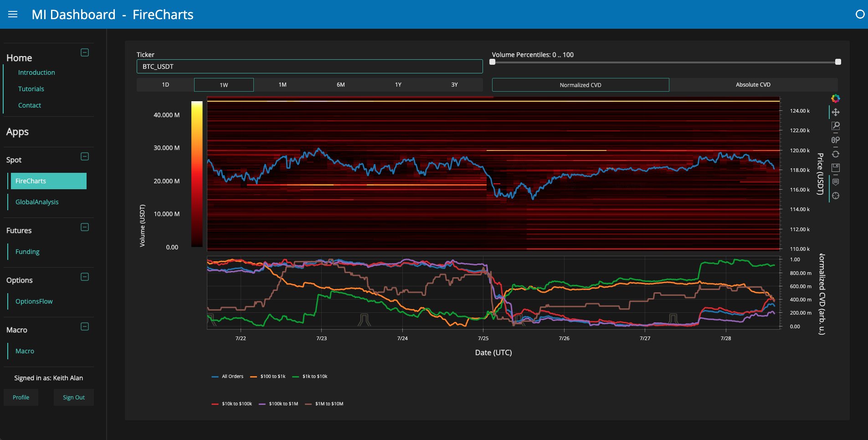Toggle the Crosshair tool
868x440 pixels.
(x=835, y=196)
